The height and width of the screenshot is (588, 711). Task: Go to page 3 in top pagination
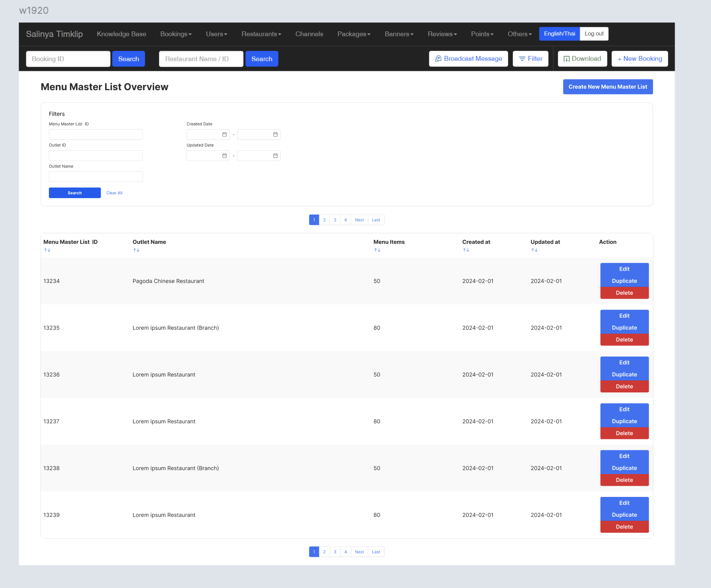coord(335,220)
